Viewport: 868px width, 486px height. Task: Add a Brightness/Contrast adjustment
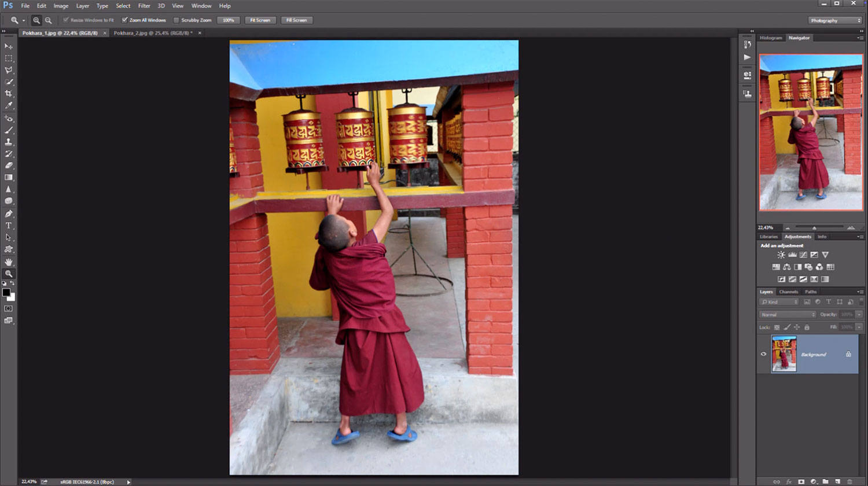[781, 255]
